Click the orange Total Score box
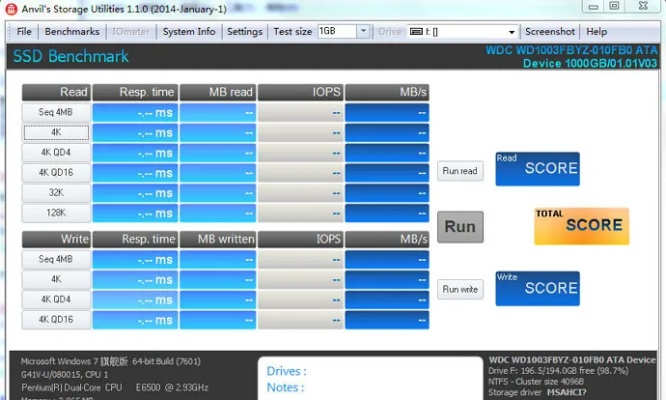Screen dimensions: 666x400 (x=581, y=226)
